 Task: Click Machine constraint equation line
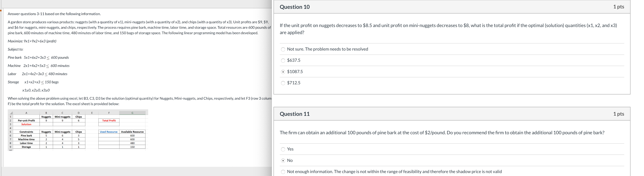pos(39,66)
